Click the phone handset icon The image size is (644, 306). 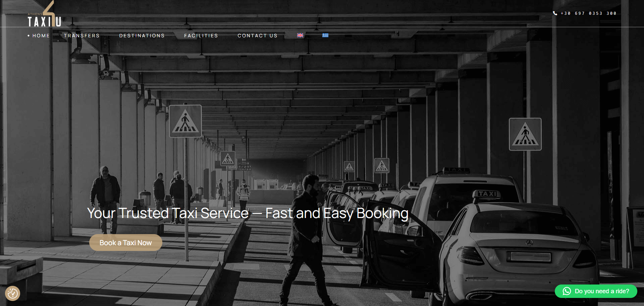click(x=555, y=13)
